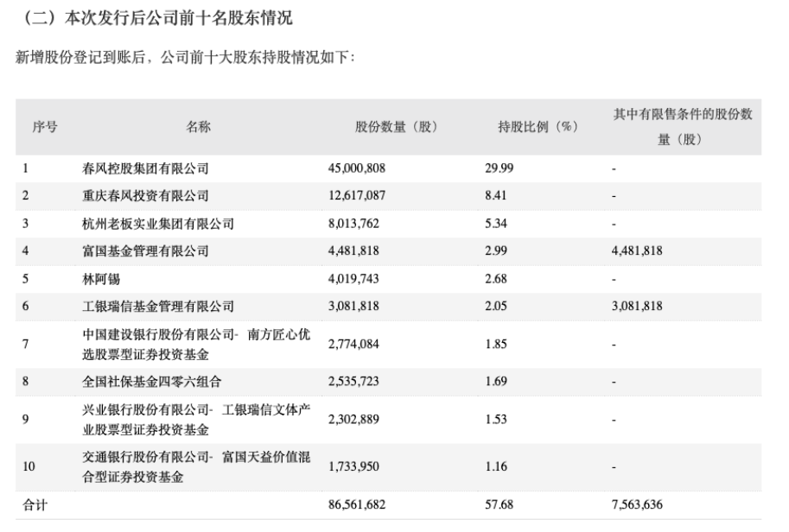Select the total share count '86,561,682'
789x532 pixels.
point(357,505)
